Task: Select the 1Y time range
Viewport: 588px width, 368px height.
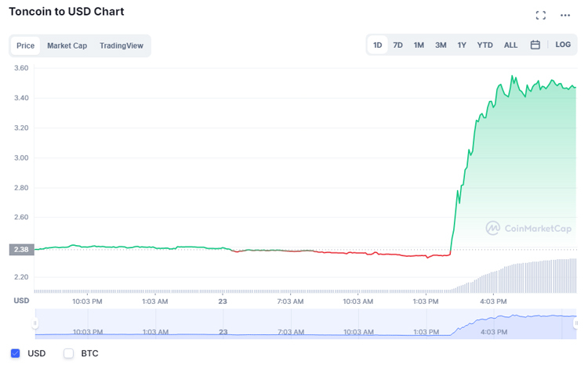Action: coord(462,45)
